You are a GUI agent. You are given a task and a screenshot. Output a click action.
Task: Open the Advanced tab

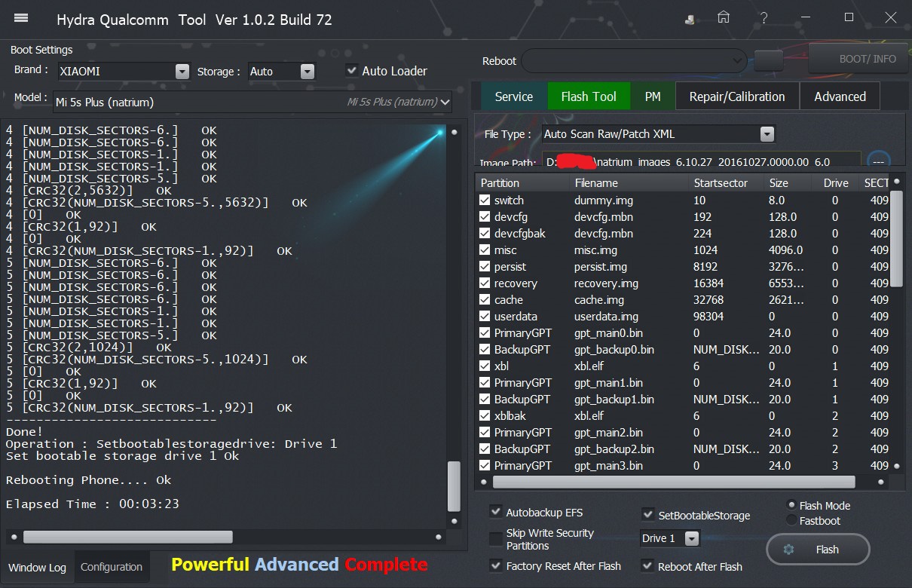pyautogui.click(x=840, y=96)
